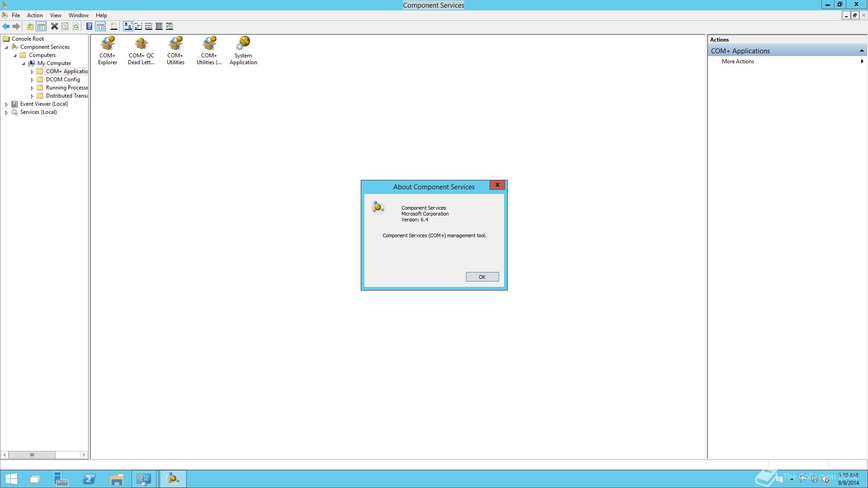Select the COM+ QC Dead Letter icon

click(x=142, y=51)
